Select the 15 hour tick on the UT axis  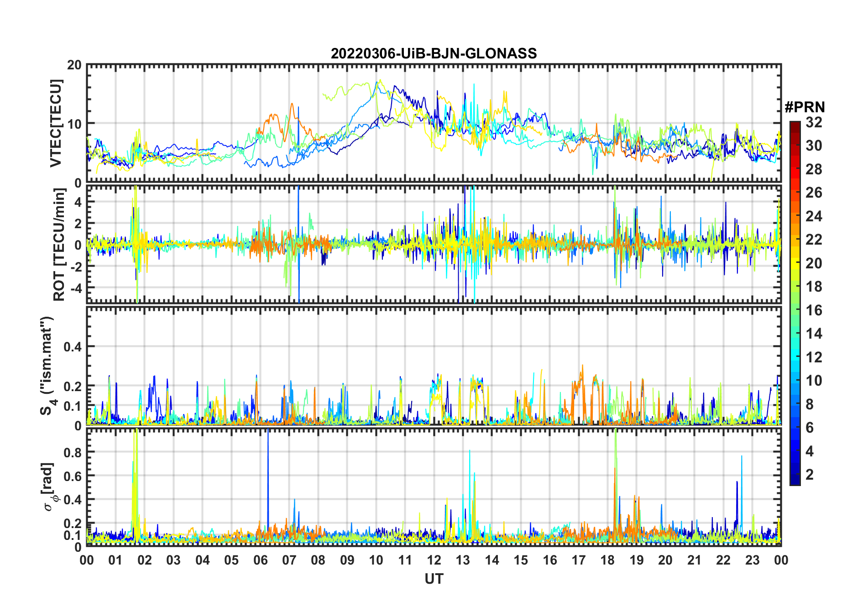coord(521,560)
